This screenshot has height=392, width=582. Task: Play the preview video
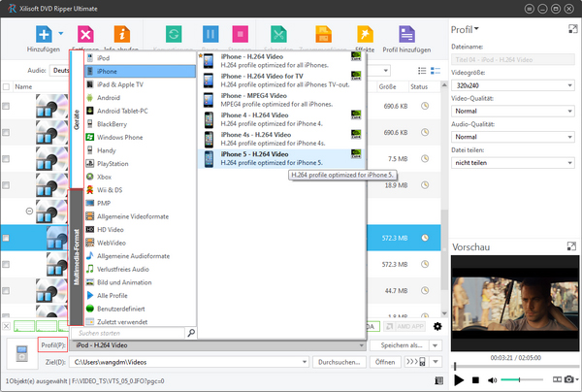click(459, 380)
